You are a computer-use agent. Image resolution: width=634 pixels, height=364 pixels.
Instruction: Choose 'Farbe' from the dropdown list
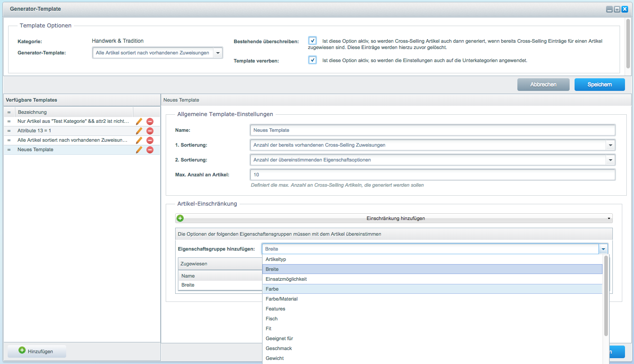point(432,289)
